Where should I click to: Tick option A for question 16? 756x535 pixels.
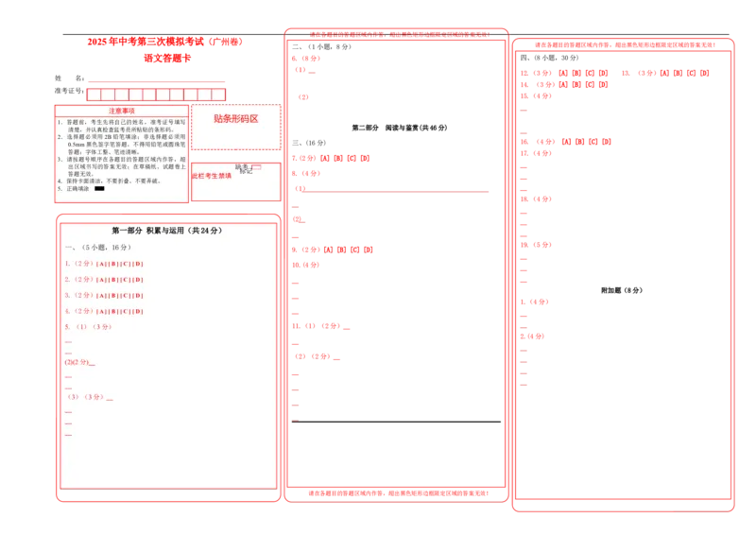(x=566, y=142)
